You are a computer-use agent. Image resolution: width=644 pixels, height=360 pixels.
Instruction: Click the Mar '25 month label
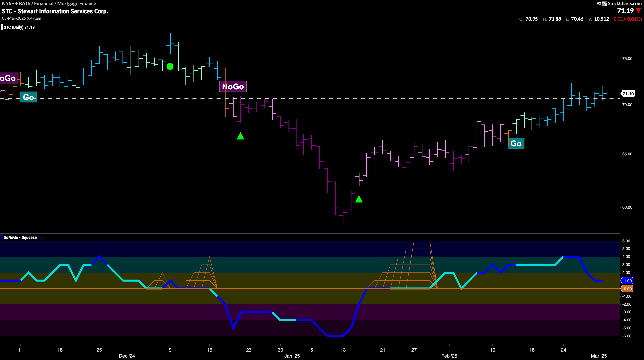[x=598, y=356]
